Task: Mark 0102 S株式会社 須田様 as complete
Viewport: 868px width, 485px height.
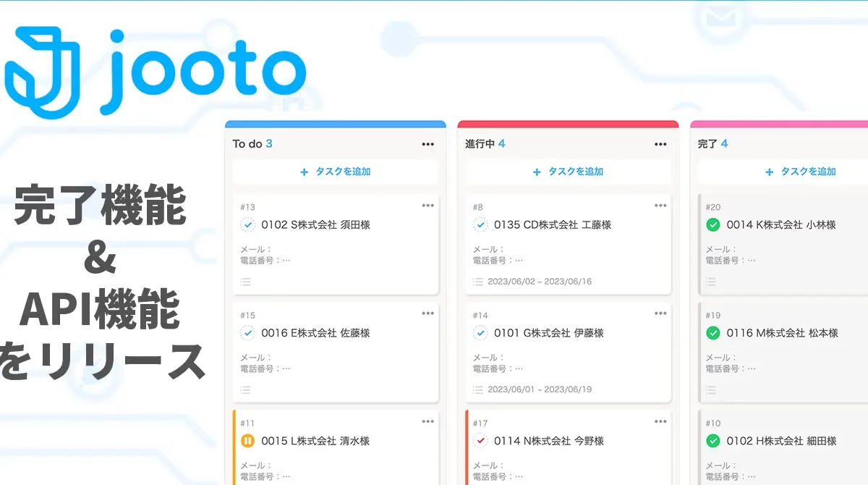Action: coord(248,225)
